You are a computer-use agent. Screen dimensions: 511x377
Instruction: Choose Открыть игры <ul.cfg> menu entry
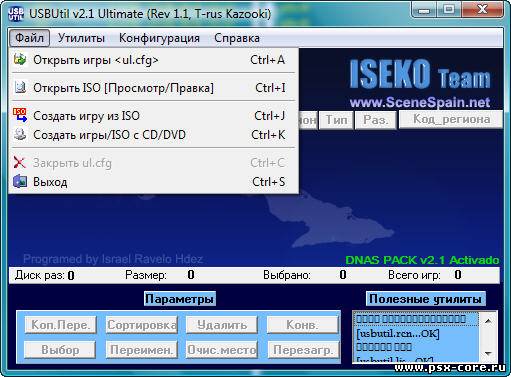(153, 60)
